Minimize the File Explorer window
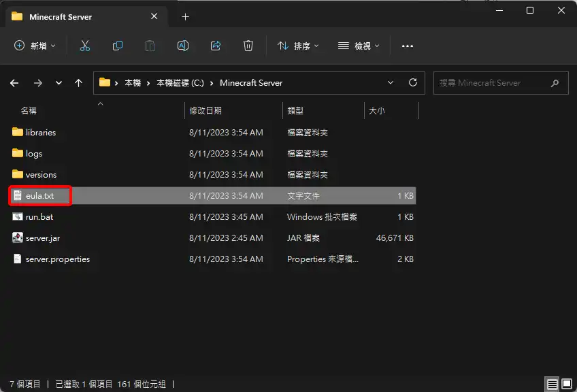Viewport: 577px width, 392px height. (499, 10)
